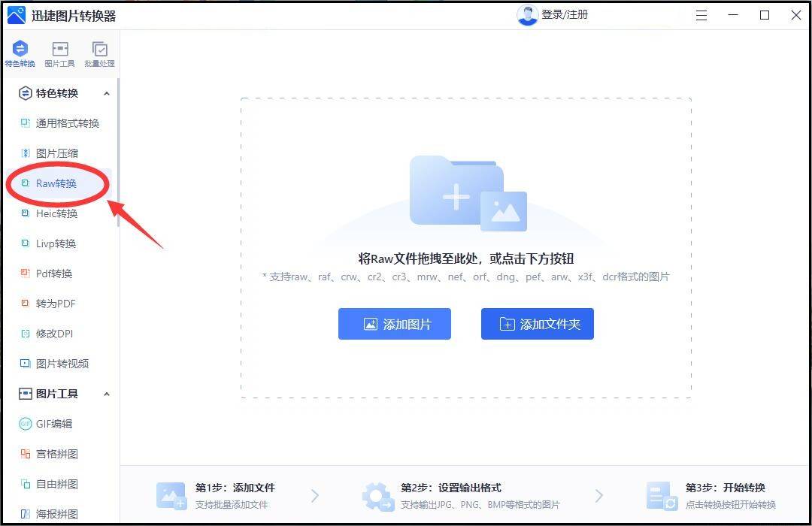This screenshot has height=526, width=812.
Task: Open the 登录/注册 link
Action: click(x=565, y=15)
